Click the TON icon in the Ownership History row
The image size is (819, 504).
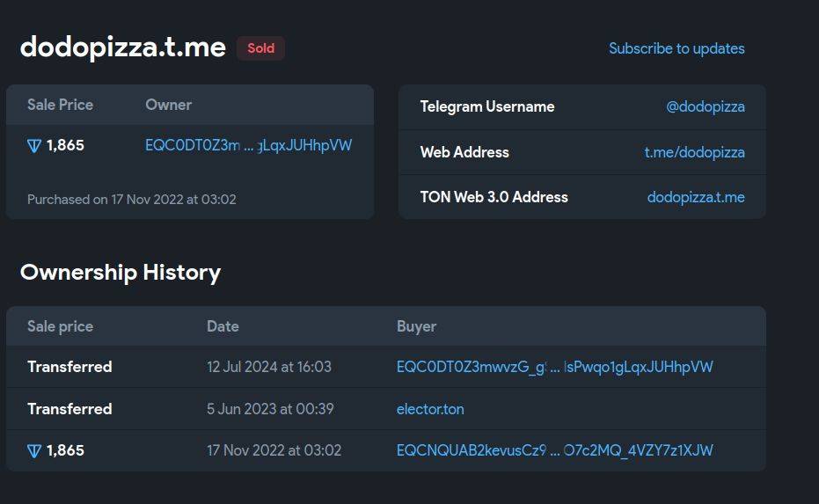[34, 451]
